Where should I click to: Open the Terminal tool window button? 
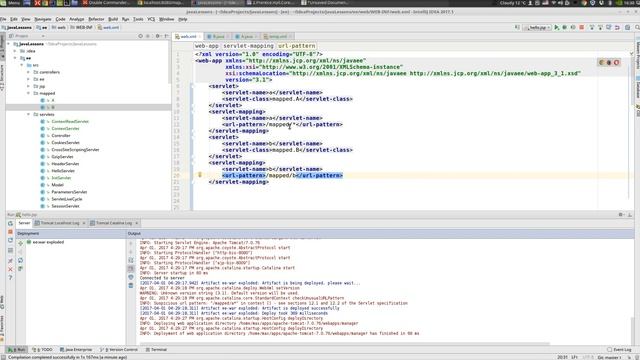(x=156, y=350)
